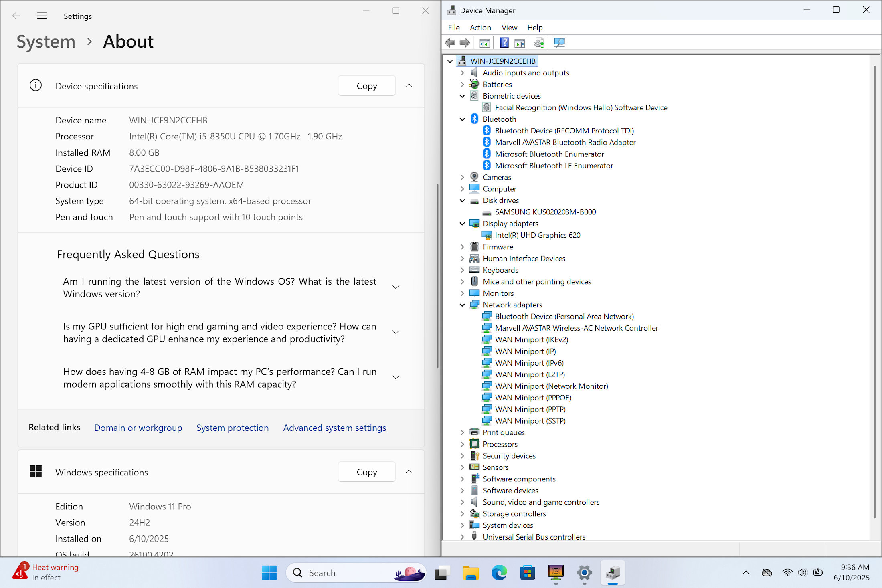Open the Settings gear taskbar icon

(x=584, y=573)
